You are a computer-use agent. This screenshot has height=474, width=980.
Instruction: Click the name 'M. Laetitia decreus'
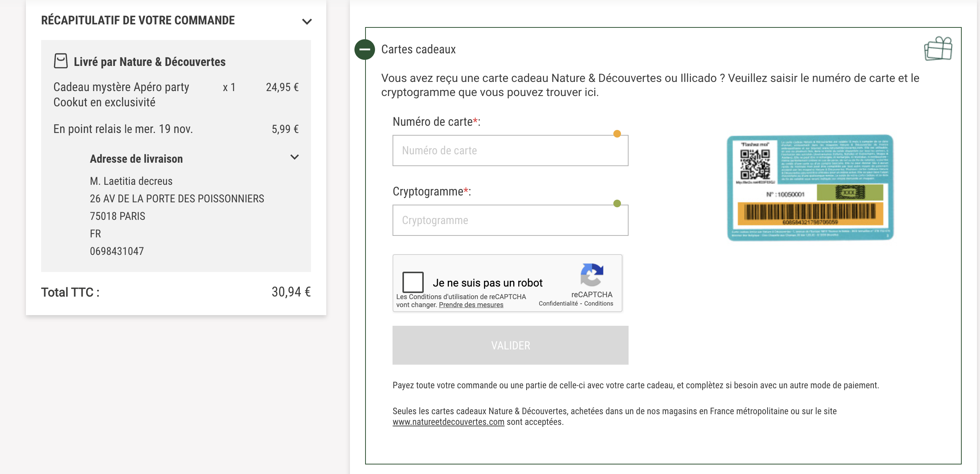[131, 181]
